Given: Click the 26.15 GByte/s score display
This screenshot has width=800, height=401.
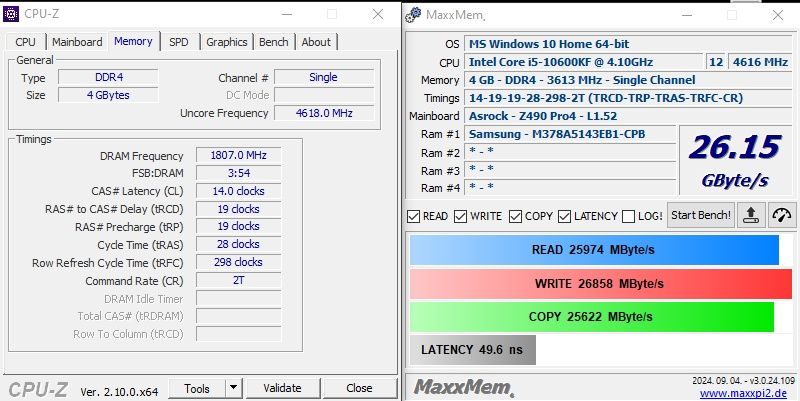Looking at the screenshot, I should pos(735,160).
